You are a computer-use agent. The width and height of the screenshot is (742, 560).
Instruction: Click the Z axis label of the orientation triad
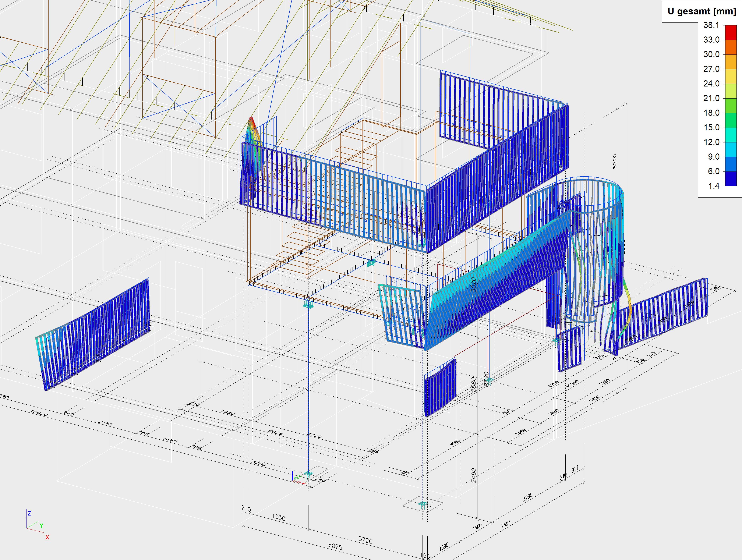pyautogui.click(x=29, y=513)
